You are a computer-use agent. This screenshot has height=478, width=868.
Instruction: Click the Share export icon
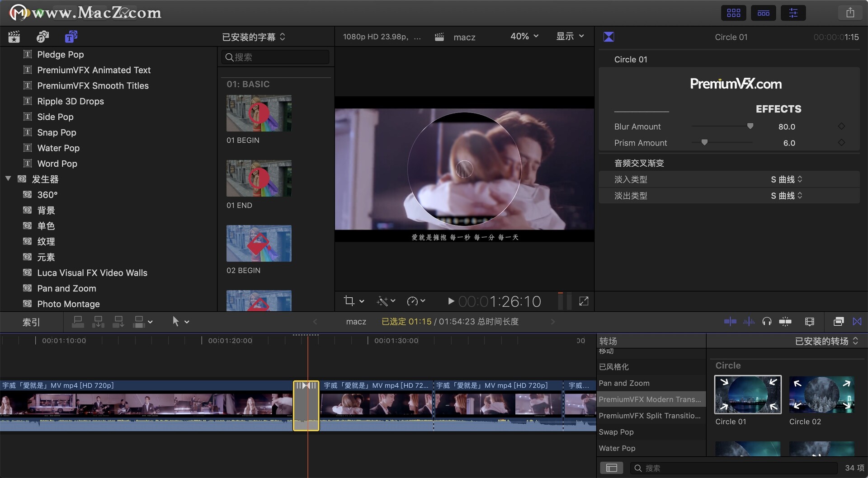(x=850, y=13)
